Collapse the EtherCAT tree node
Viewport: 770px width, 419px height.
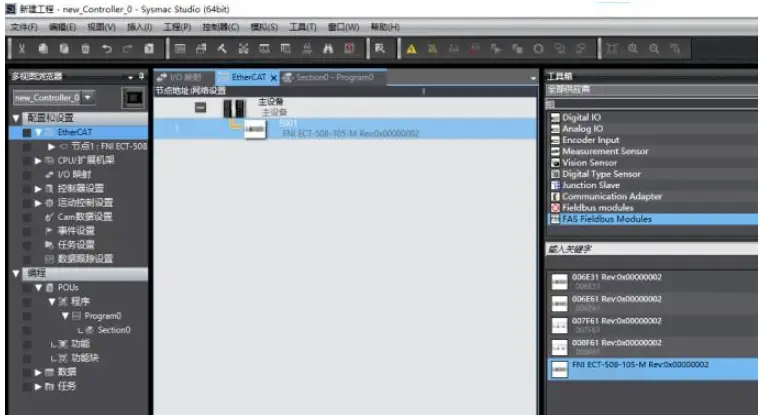38,132
